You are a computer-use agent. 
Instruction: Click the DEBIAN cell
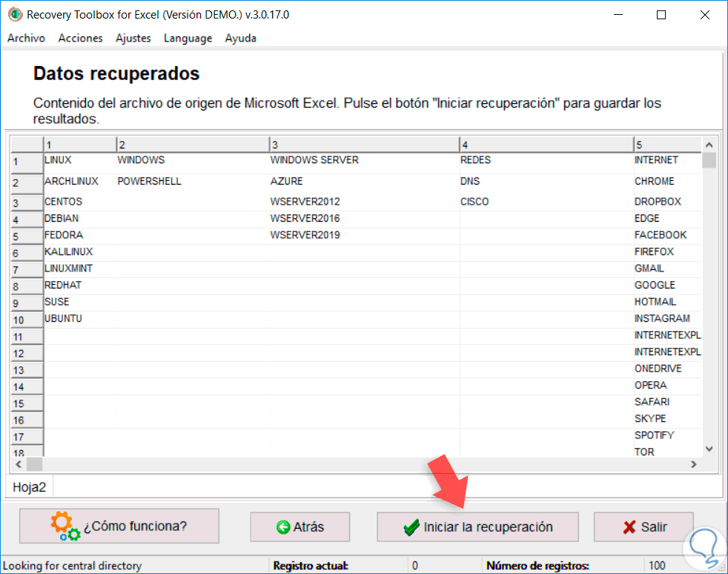pyautogui.click(x=80, y=218)
